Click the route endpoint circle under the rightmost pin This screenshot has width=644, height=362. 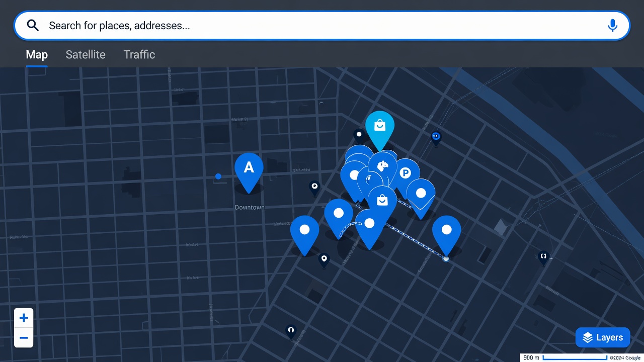[x=446, y=258]
